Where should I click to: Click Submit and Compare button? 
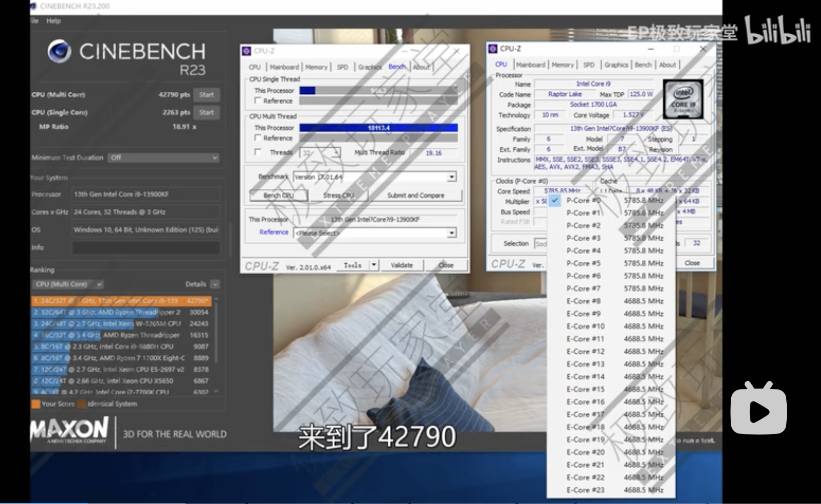(x=416, y=195)
